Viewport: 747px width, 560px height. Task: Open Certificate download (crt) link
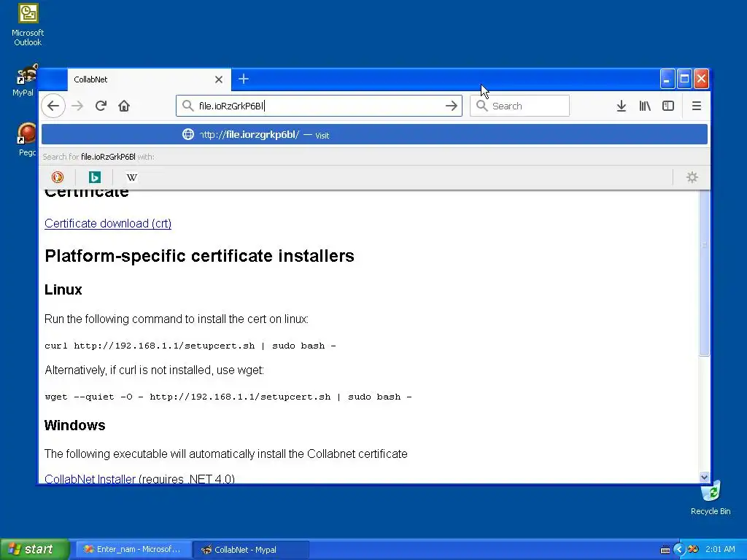(x=108, y=223)
